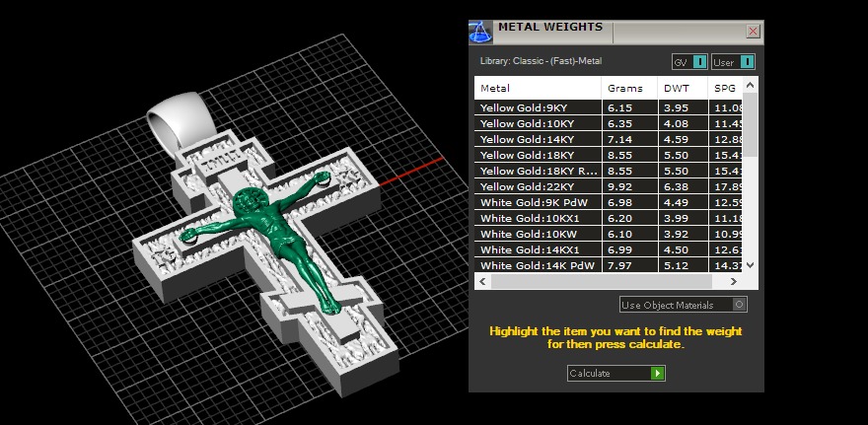Click the horizontal scrollbar thumb
The height and width of the screenshot is (425, 868).
(601, 282)
